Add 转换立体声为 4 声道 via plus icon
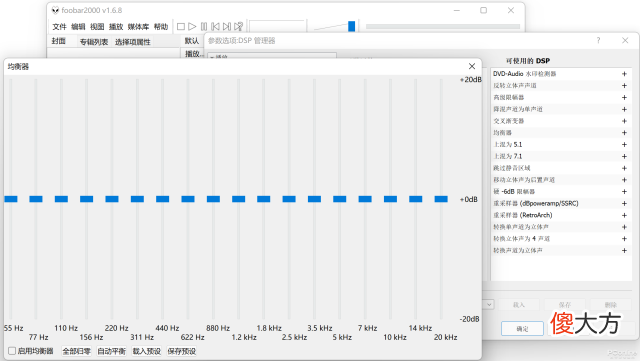 (x=624, y=239)
